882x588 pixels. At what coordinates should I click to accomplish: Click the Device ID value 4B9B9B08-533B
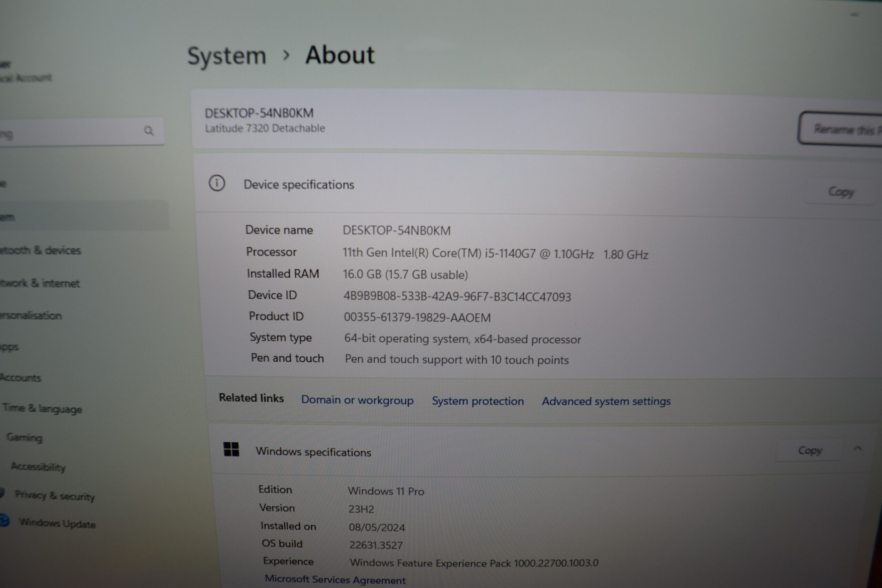(x=457, y=297)
